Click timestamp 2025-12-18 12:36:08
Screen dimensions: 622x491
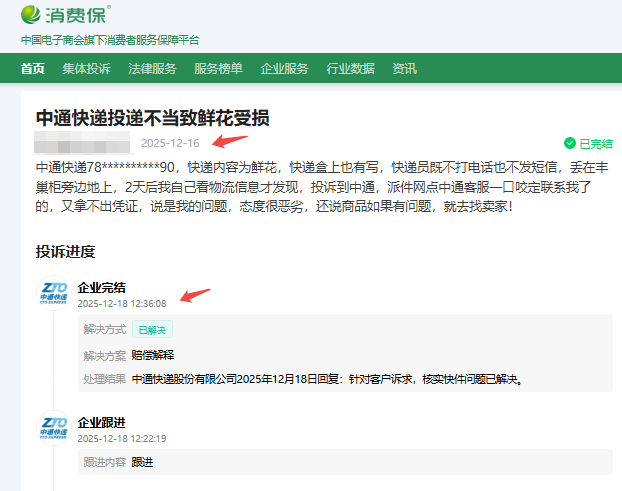coord(122,304)
